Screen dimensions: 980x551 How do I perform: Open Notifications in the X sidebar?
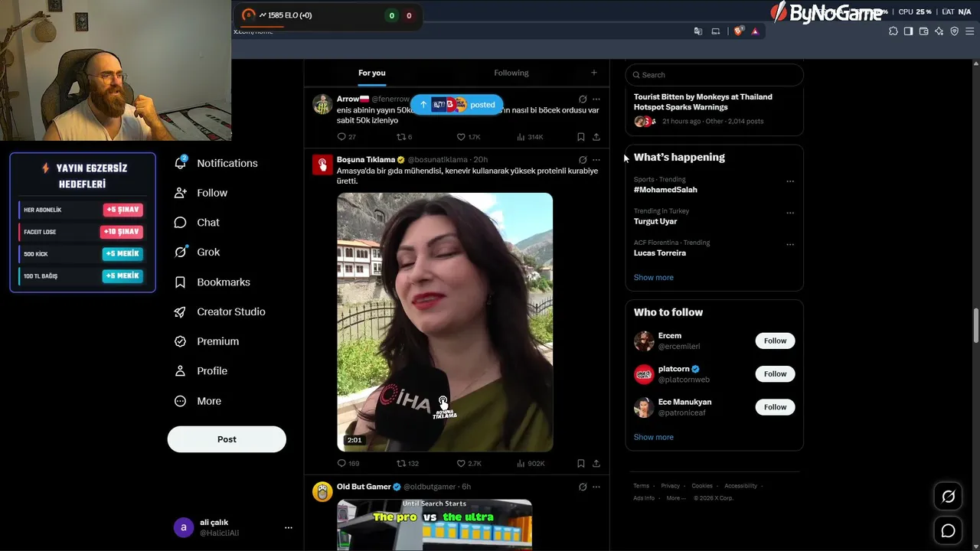click(216, 163)
